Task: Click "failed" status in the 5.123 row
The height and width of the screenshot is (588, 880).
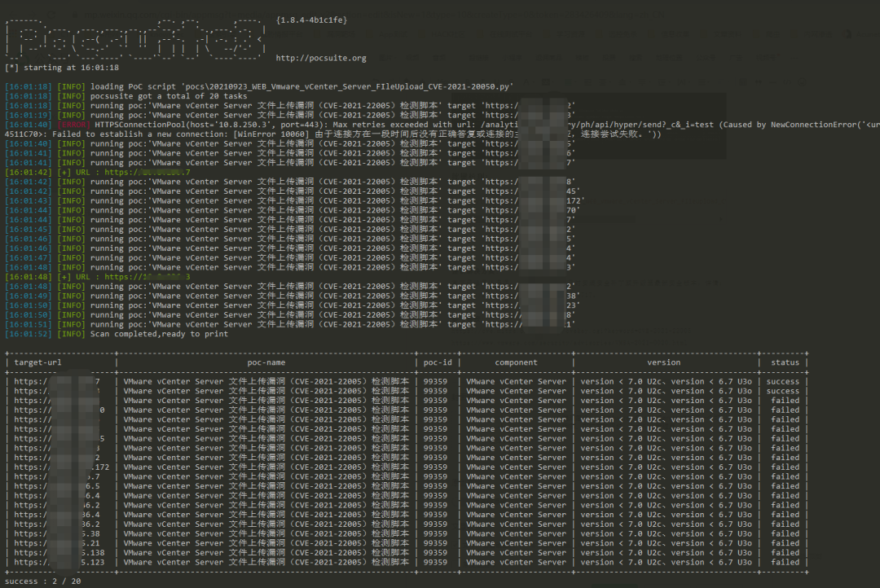Action: pos(785,563)
